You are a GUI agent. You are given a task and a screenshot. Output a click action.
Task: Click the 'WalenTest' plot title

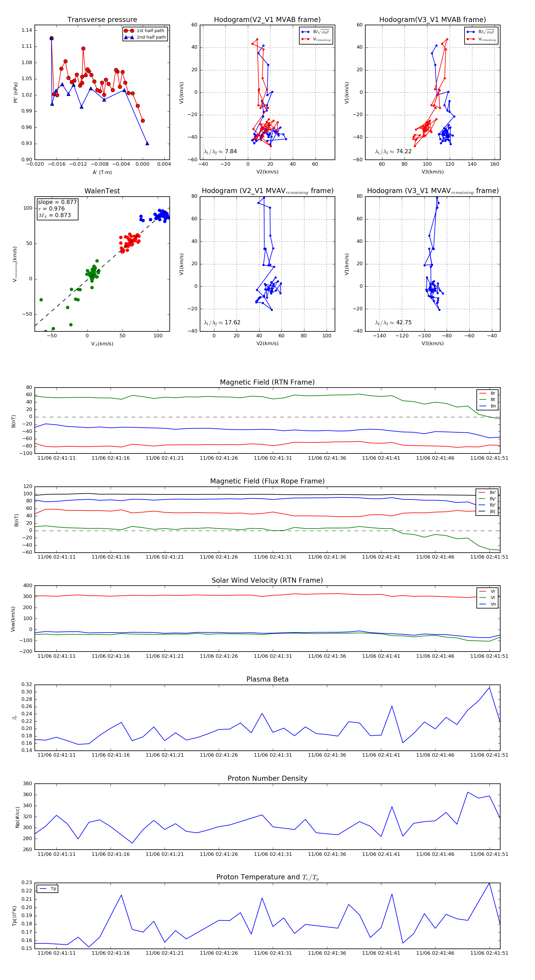102,191
